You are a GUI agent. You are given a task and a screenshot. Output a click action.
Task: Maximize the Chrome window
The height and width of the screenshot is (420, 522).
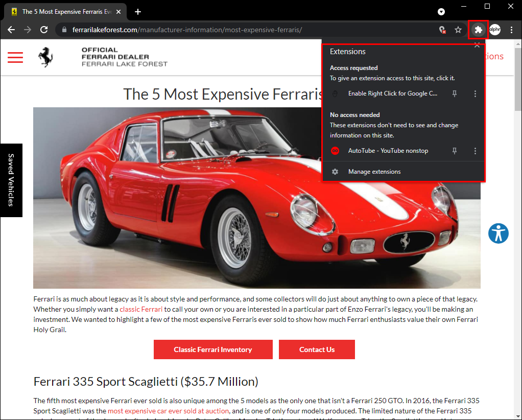click(487, 6)
